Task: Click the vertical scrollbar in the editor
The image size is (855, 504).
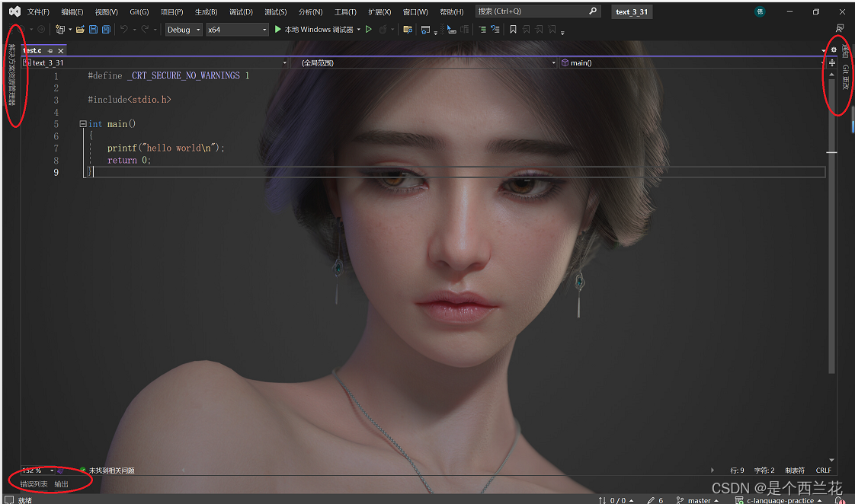Action: tap(831, 226)
